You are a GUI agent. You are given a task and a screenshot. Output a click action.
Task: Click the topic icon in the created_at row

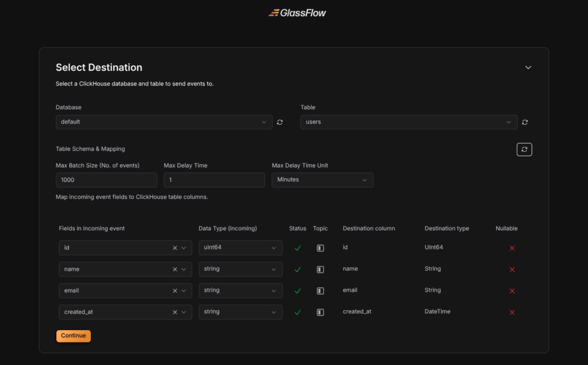pyautogui.click(x=320, y=312)
